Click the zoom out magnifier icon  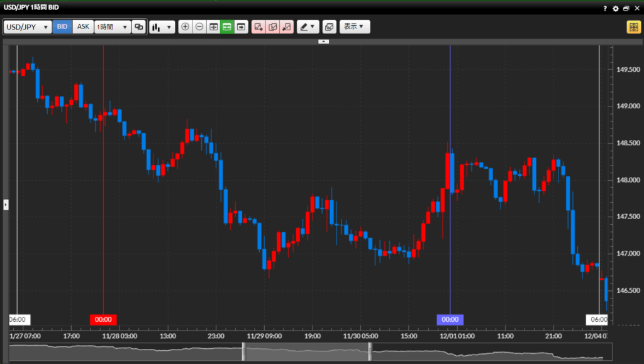[x=199, y=27]
